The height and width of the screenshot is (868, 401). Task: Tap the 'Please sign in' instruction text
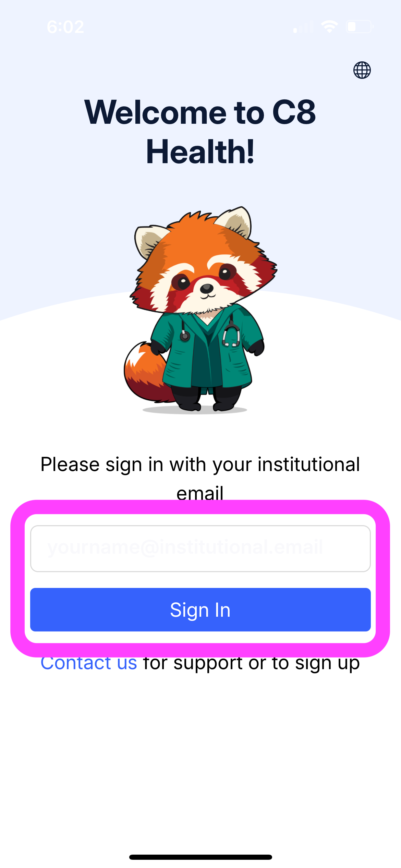tap(200, 478)
